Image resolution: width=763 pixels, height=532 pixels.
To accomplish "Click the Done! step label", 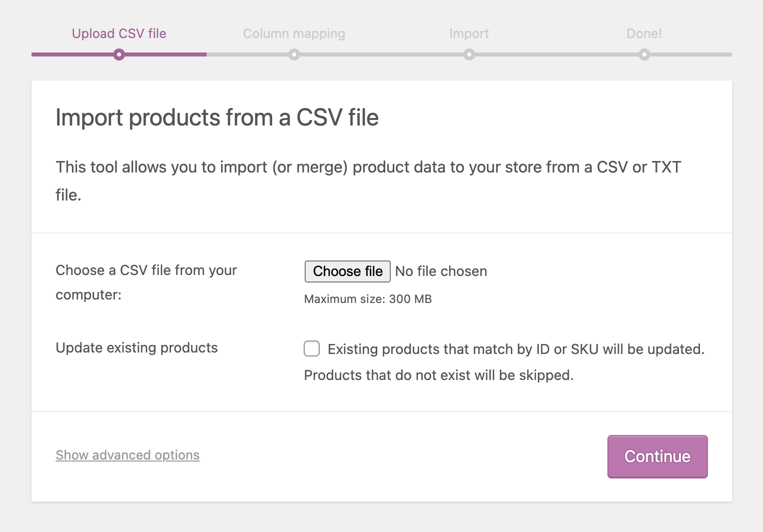I will [x=644, y=33].
